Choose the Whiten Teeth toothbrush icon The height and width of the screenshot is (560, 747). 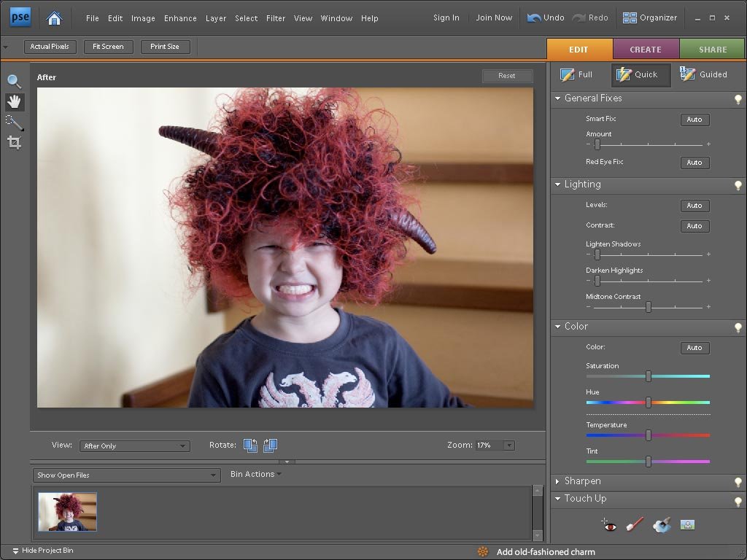[635, 524]
